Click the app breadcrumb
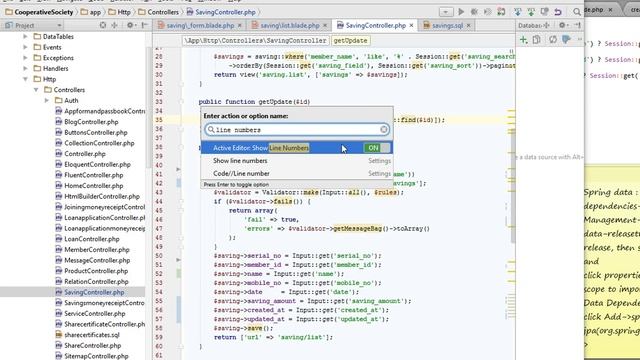Image resolution: width=640 pixels, height=360 pixels. click(x=91, y=12)
